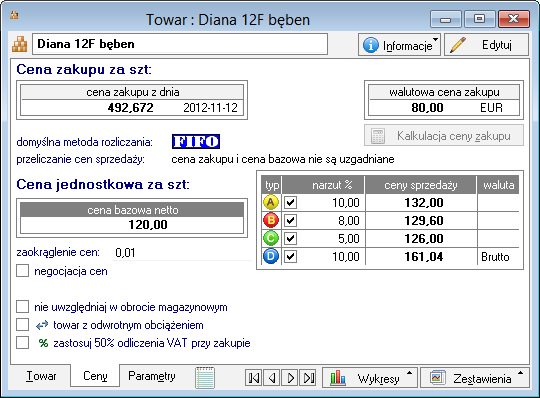Maximize the Towar window
Screen dimensions: 540x398
tap(480, 19)
